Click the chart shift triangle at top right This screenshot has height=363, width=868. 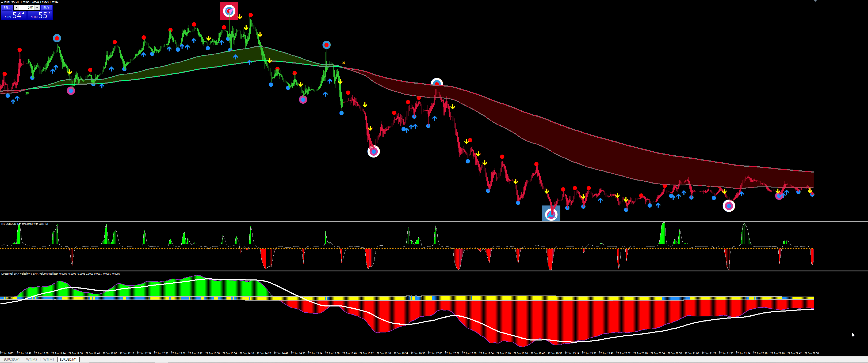pos(815,1)
